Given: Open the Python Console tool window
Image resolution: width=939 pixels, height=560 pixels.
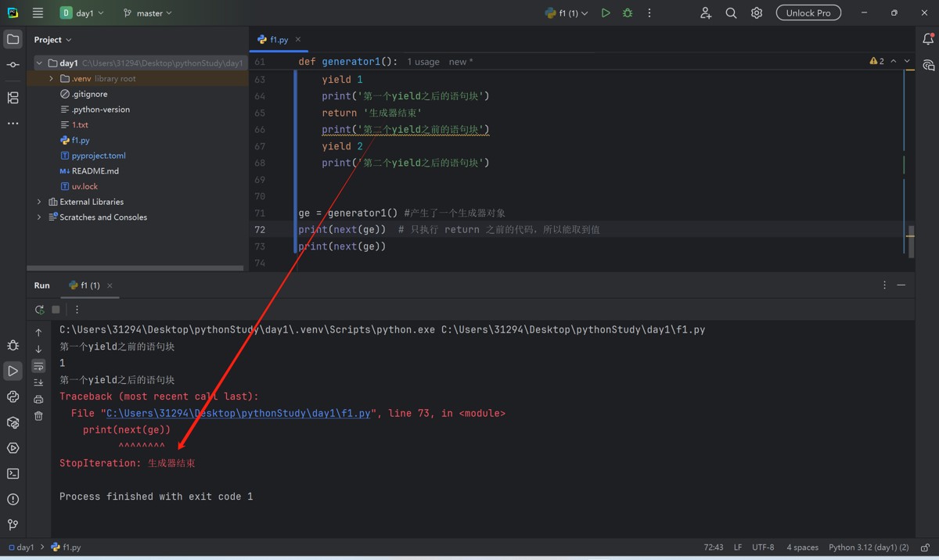Looking at the screenshot, I should click(x=13, y=397).
